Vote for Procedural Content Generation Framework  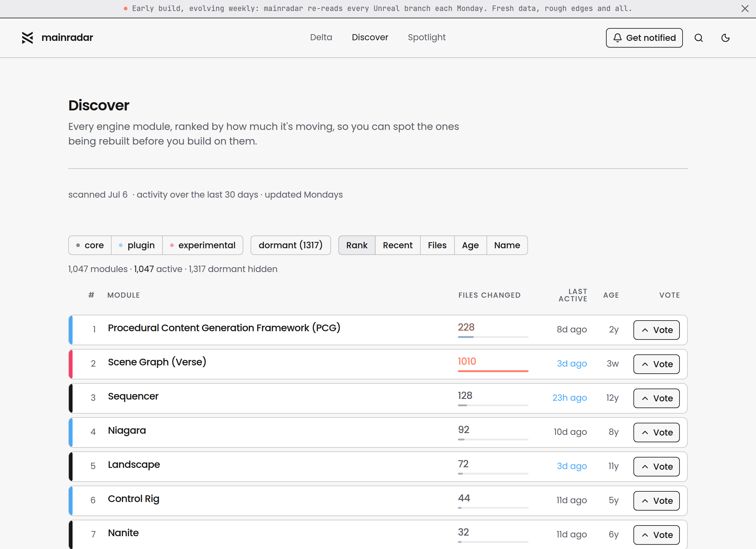(656, 330)
